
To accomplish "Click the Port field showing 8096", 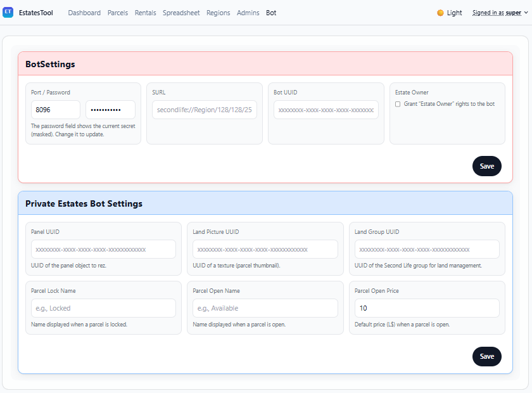I will tap(55, 109).
